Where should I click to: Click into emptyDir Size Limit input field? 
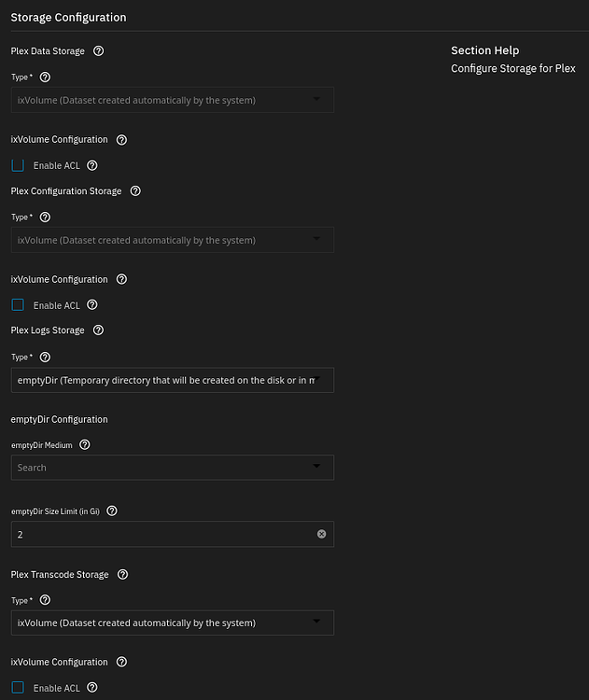point(163,534)
